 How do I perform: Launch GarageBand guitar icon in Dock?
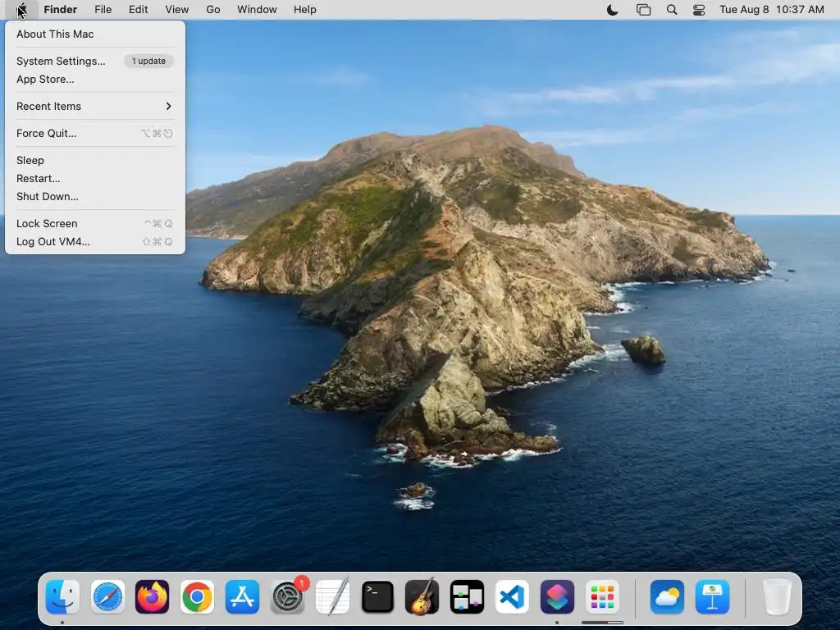(422, 597)
